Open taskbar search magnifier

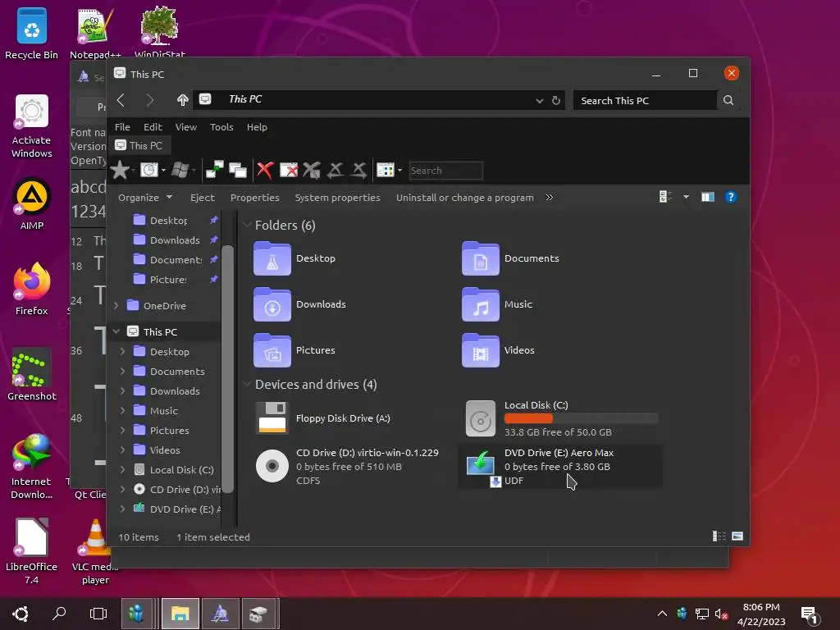pos(59,614)
